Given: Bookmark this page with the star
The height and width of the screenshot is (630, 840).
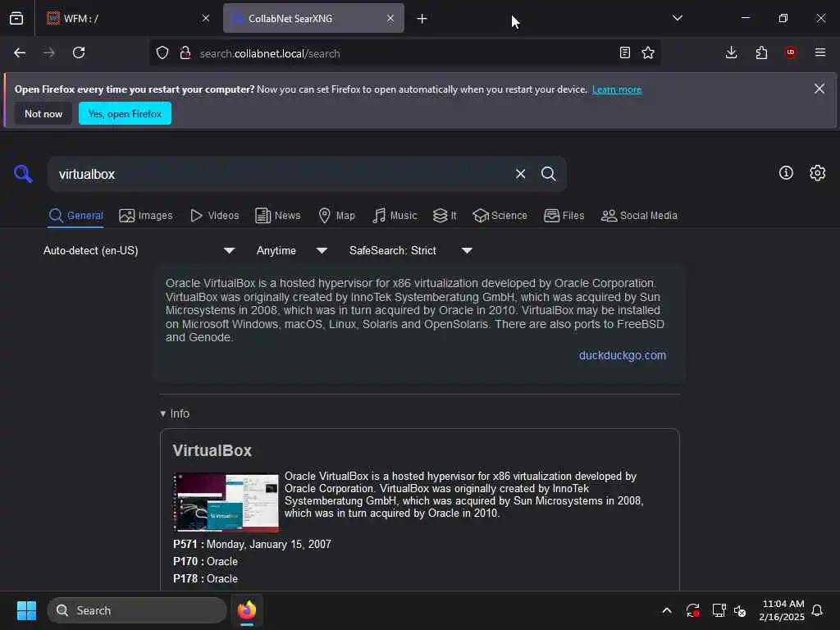Looking at the screenshot, I should (648, 52).
